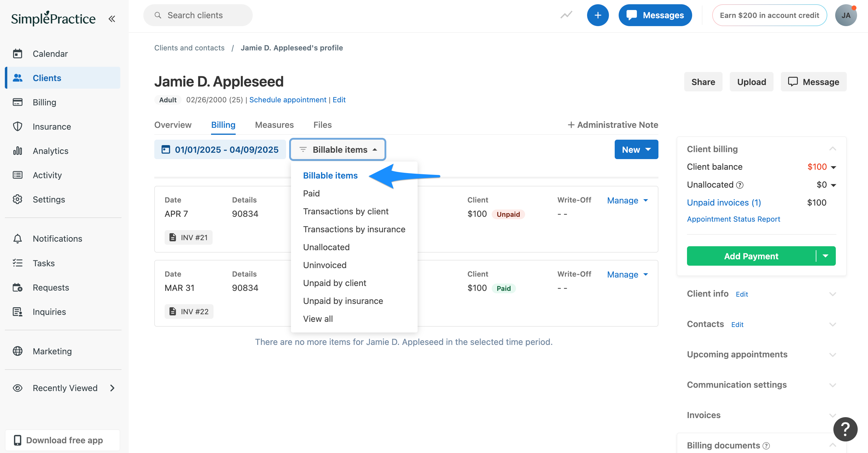Open the Billing section in the sidebar

point(44,102)
